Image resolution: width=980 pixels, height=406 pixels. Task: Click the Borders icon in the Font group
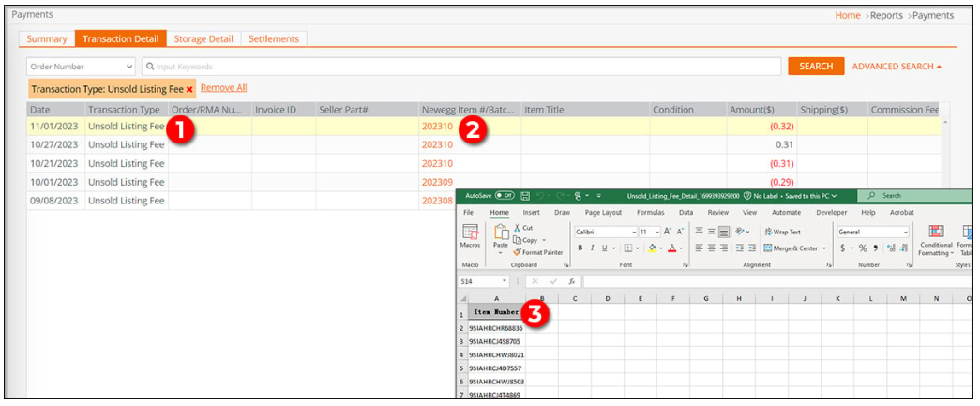(x=627, y=248)
